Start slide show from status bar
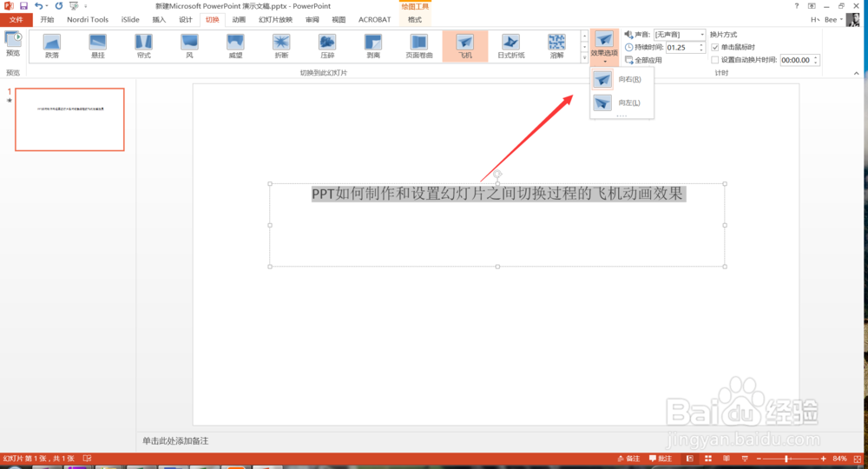This screenshot has width=868, height=469. point(745,459)
